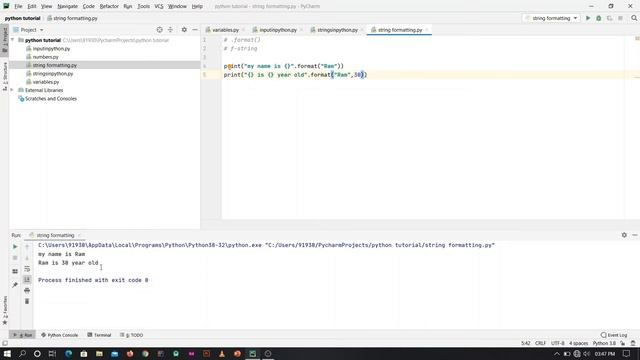Click python tutorial breadcrumb
The height and width of the screenshot is (360, 640).
tap(22, 18)
